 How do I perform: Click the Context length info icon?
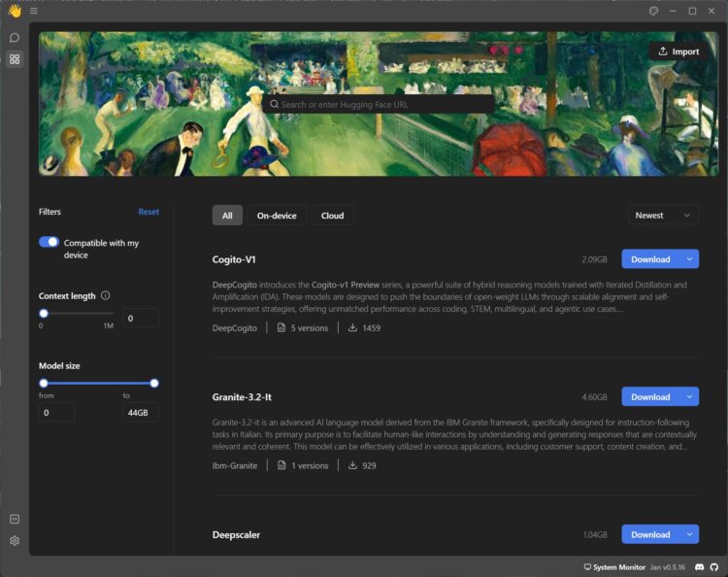[x=105, y=295]
